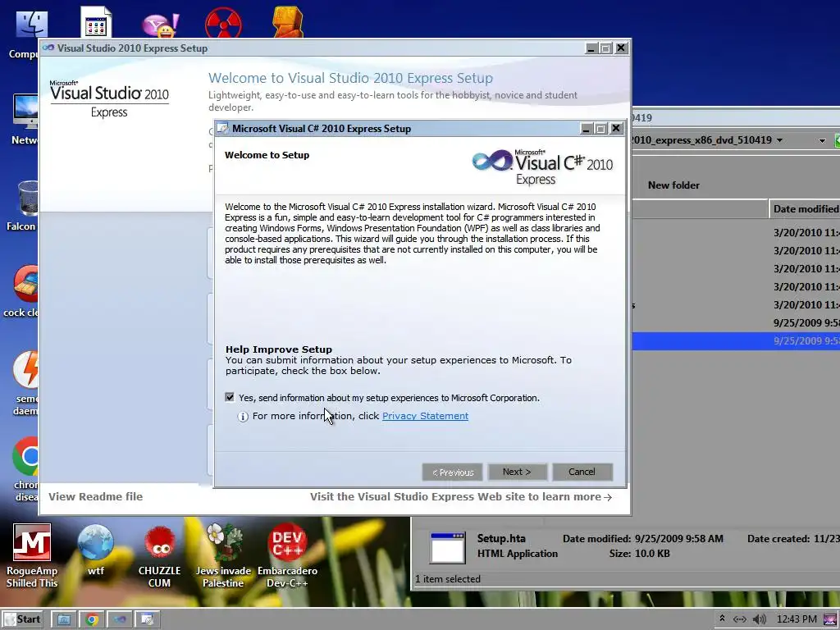
Task: Open the wtf globe desktop icon
Action: (95, 550)
